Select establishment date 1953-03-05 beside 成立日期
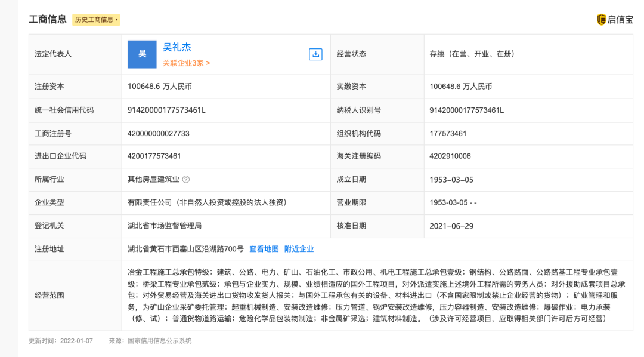The image size is (644, 357). tap(451, 180)
